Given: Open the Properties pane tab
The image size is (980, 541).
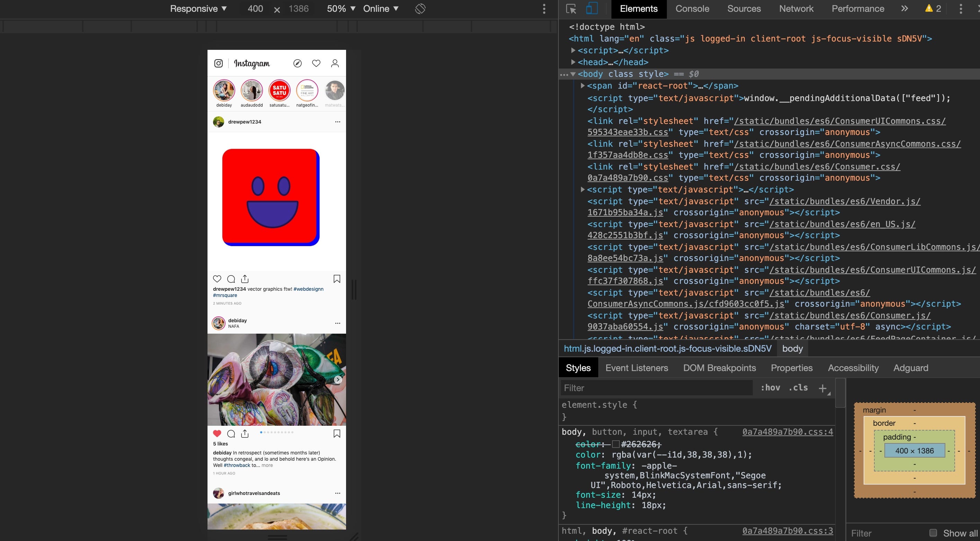Looking at the screenshot, I should click(x=792, y=368).
